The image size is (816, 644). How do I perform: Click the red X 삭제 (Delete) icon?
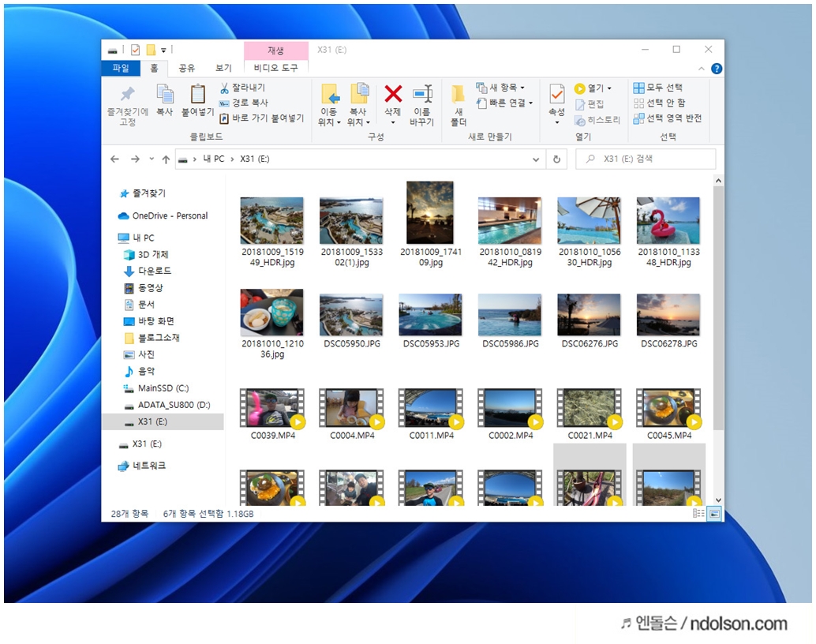pyautogui.click(x=393, y=94)
